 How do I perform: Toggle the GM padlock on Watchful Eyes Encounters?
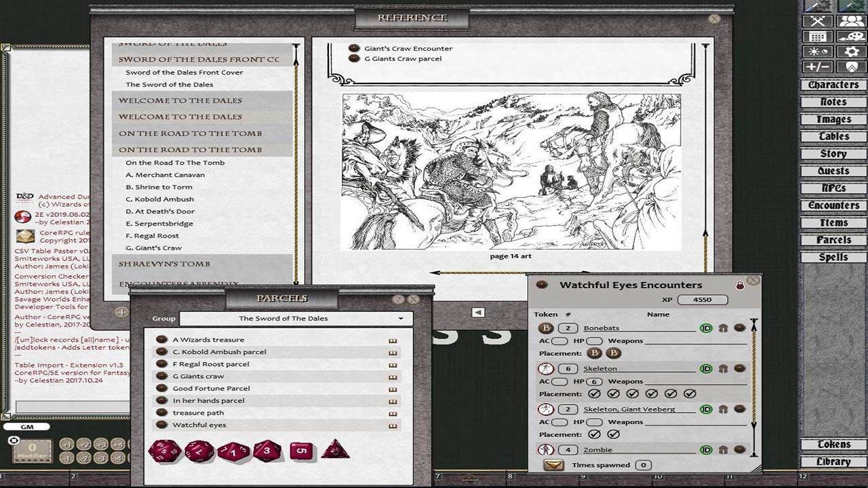(x=740, y=285)
